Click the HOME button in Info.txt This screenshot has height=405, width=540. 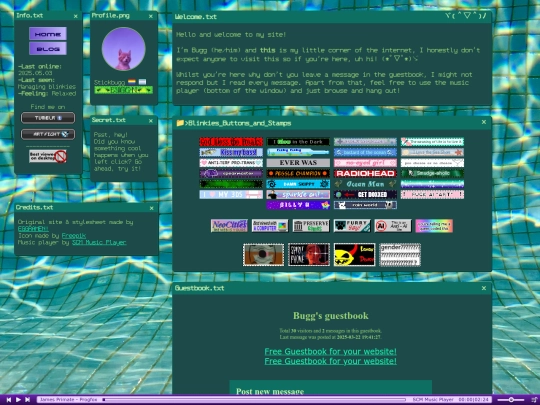coord(48,34)
